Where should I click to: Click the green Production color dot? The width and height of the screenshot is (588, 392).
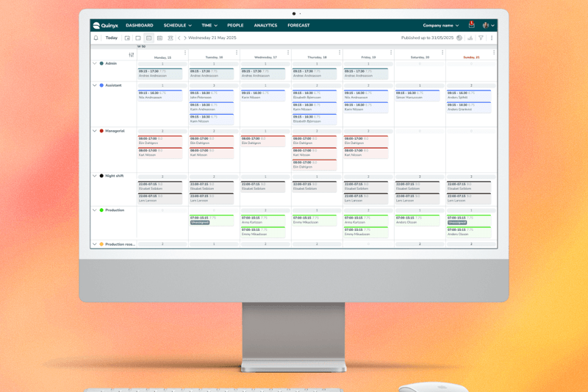pos(102,210)
